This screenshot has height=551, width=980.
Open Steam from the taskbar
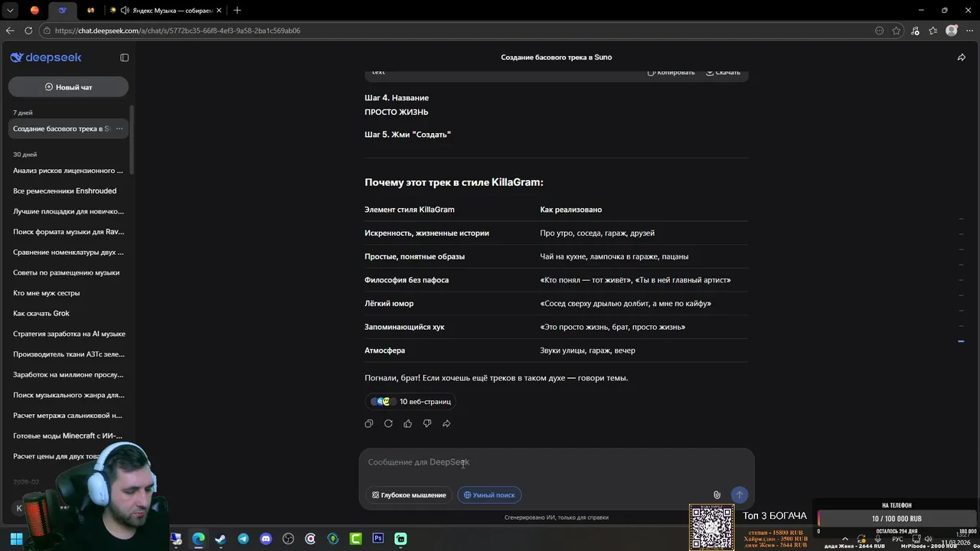click(x=220, y=539)
